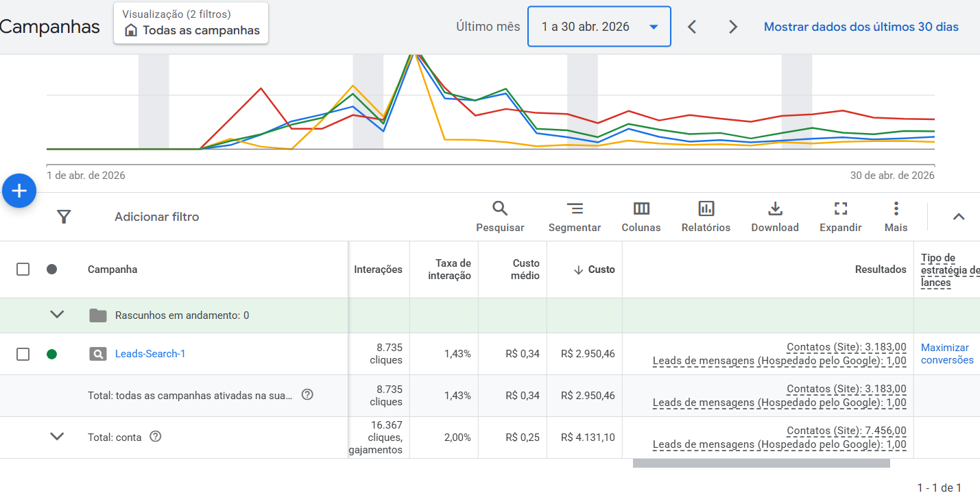
Task: Expand the Rascunhos em andamento row
Action: point(57,315)
